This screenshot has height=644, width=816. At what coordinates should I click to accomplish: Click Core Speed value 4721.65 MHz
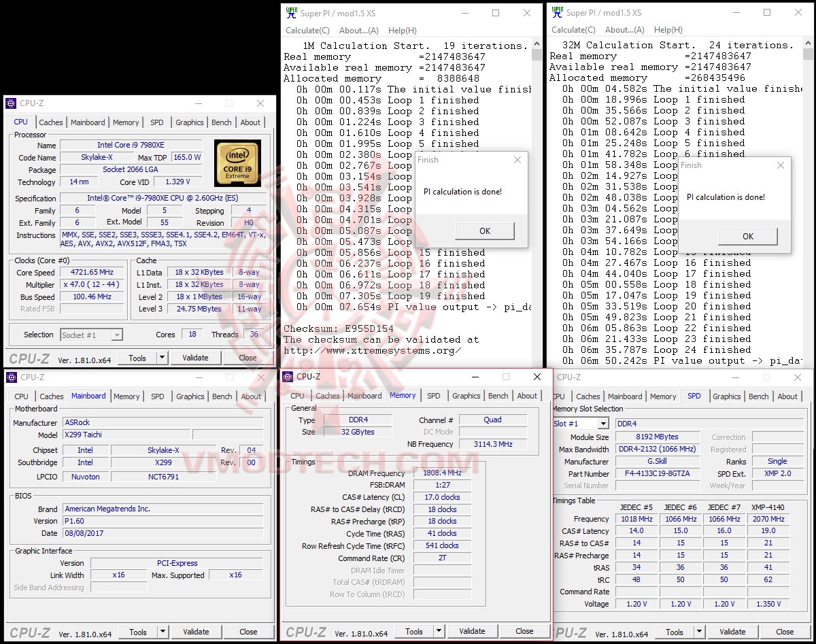92,273
